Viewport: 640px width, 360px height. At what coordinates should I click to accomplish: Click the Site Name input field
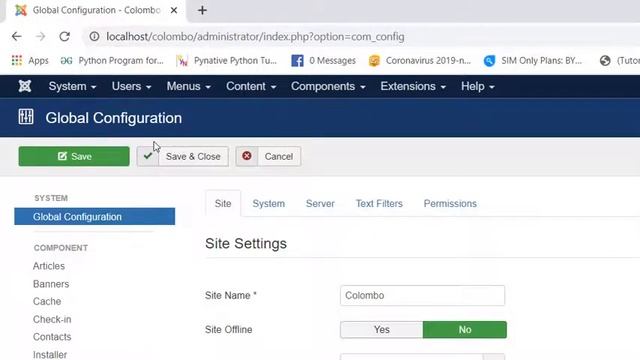click(422, 295)
